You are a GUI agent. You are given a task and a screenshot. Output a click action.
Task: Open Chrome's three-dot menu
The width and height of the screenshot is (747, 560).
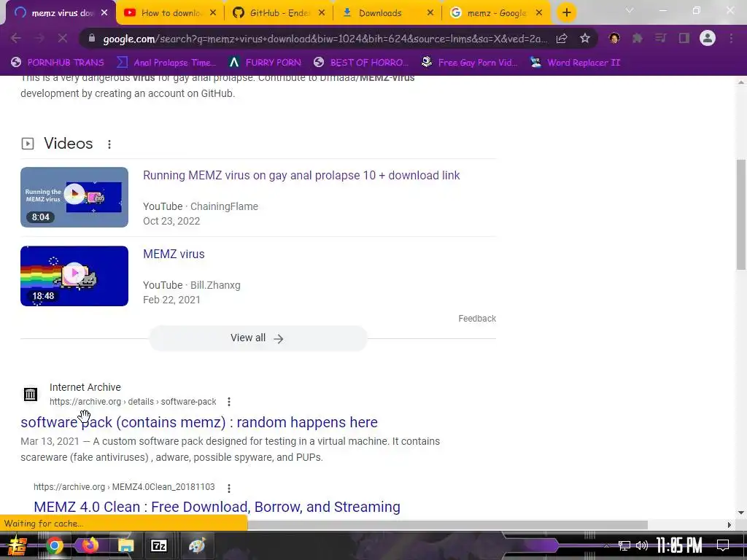point(731,38)
